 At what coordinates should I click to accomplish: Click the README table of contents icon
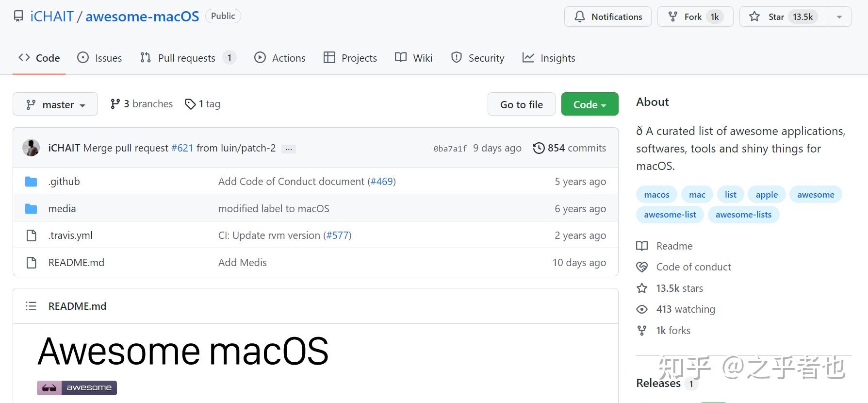(31, 306)
